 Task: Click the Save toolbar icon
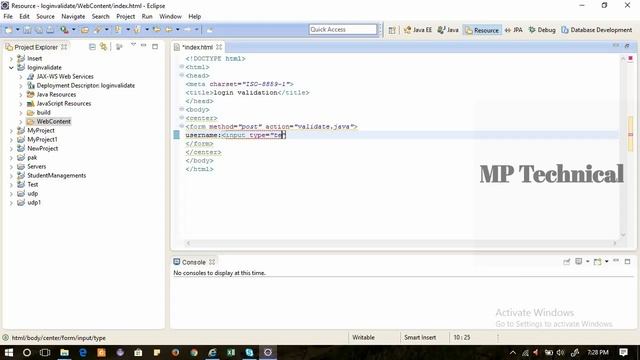click(x=27, y=30)
